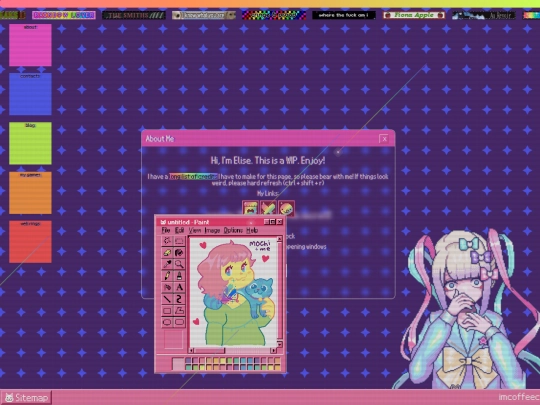Click the Paint horizontal scroll left arrow
540x405 pixels.
coord(192,351)
